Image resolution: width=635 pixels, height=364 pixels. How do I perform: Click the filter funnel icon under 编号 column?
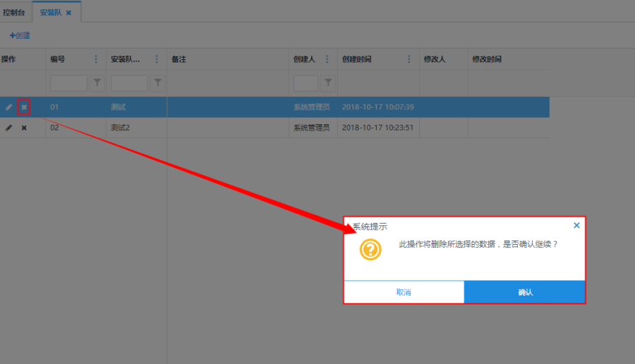tap(97, 83)
